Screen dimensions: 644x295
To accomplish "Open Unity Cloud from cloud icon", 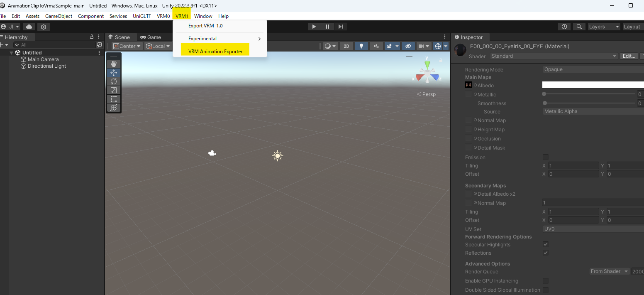I will tap(29, 27).
